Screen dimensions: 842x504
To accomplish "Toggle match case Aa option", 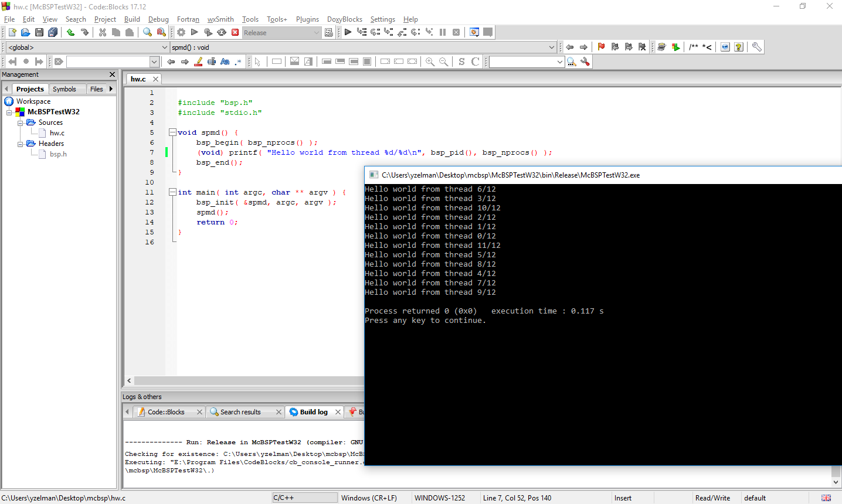I will [x=225, y=62].
